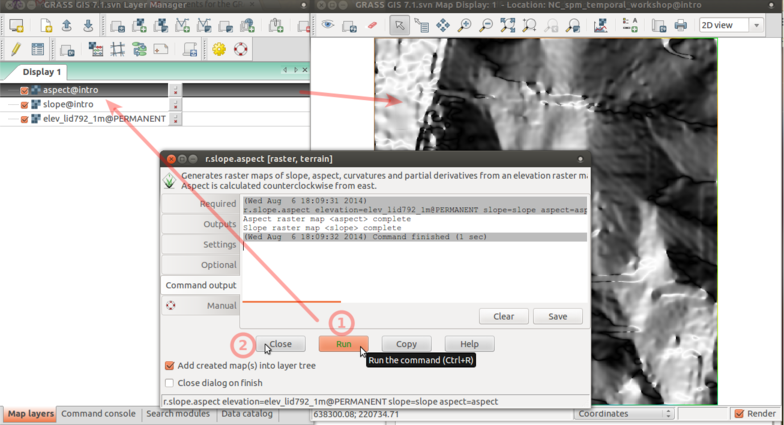Click the Clear output button
Screen dimensions: 784x425
coord(504,316)
